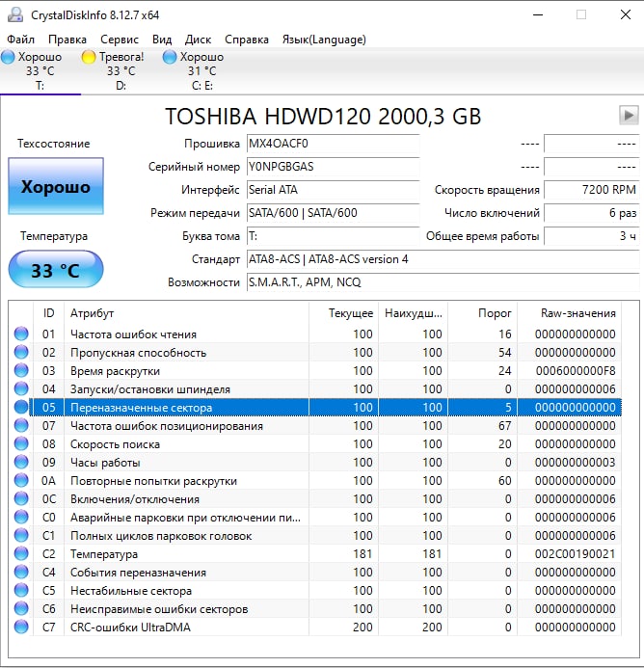Click Возможности field S.M.A.R.T., APM, NCQ
The image size is (644, 668).
[443, 282]
